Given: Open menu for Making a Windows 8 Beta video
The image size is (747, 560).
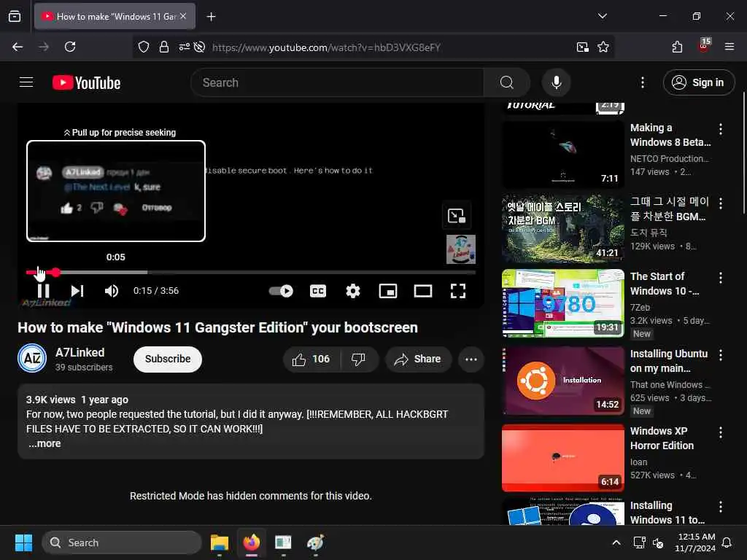Looking at the screenshot, I should click(x=720, y=128).
